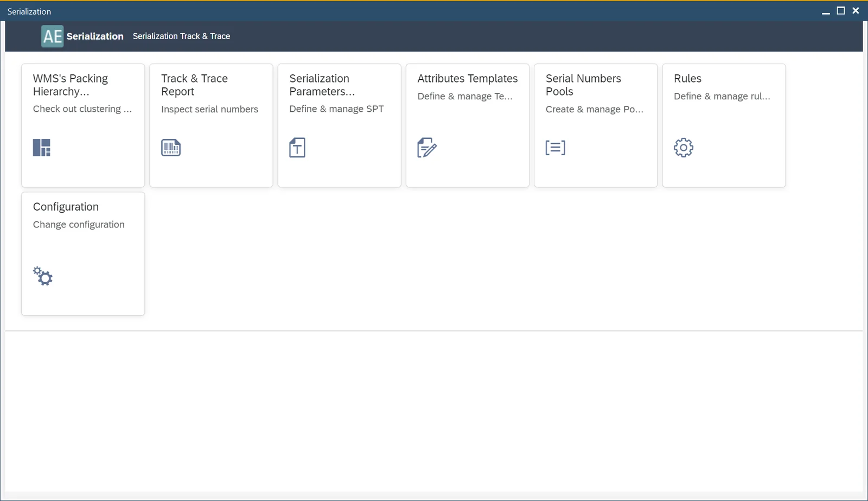868x501 pixels.
Task: Click the barcode icon on Track & Trace Report
Action: click(x=171, y=148)
